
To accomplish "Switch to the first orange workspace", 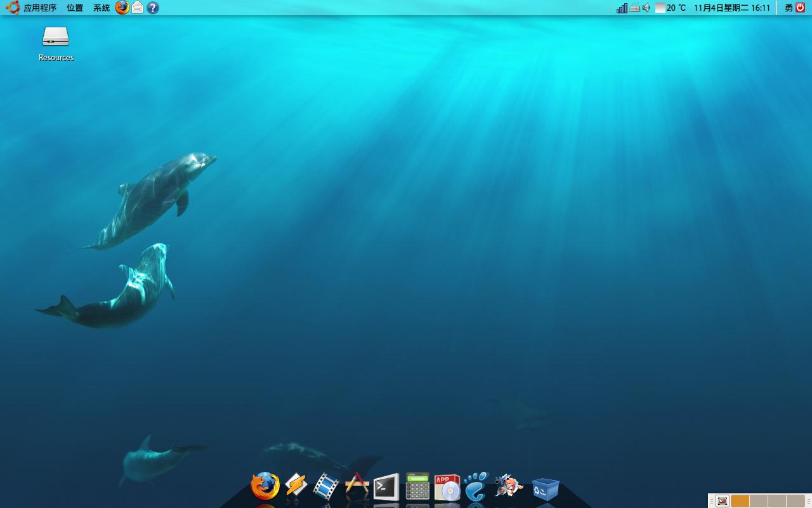I will tap(740, 501).
